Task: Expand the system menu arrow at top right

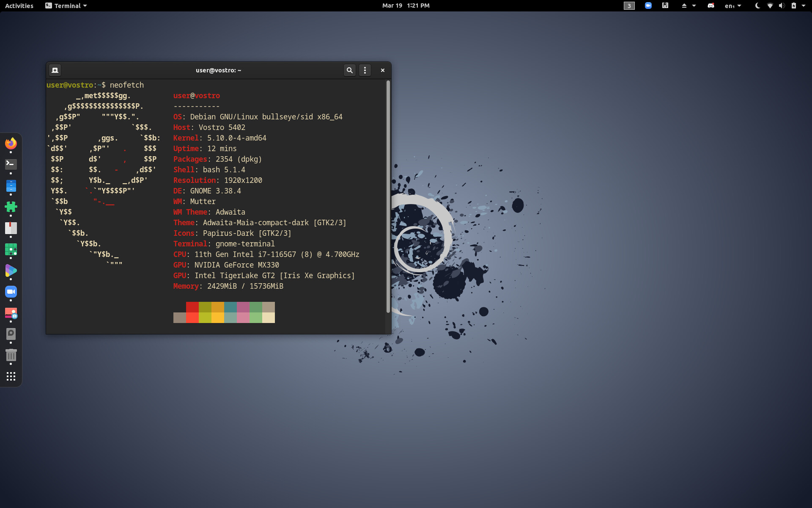Action: pos(804,6)
